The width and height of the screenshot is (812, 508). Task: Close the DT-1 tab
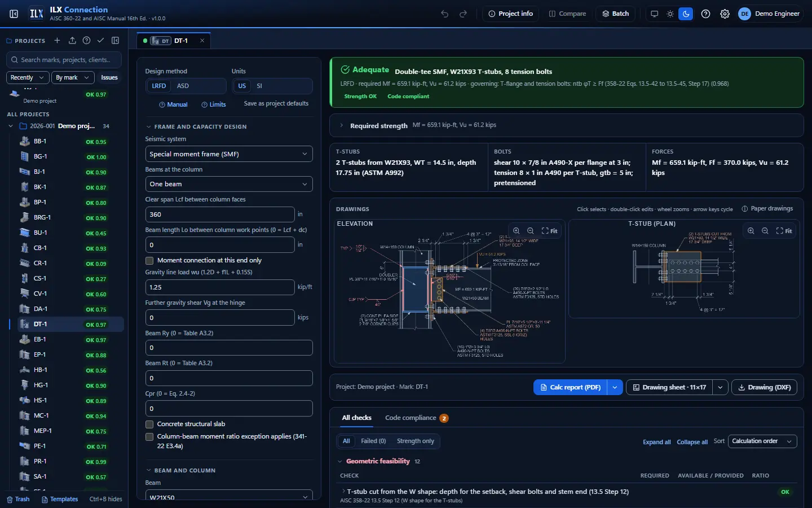(202, 41)
